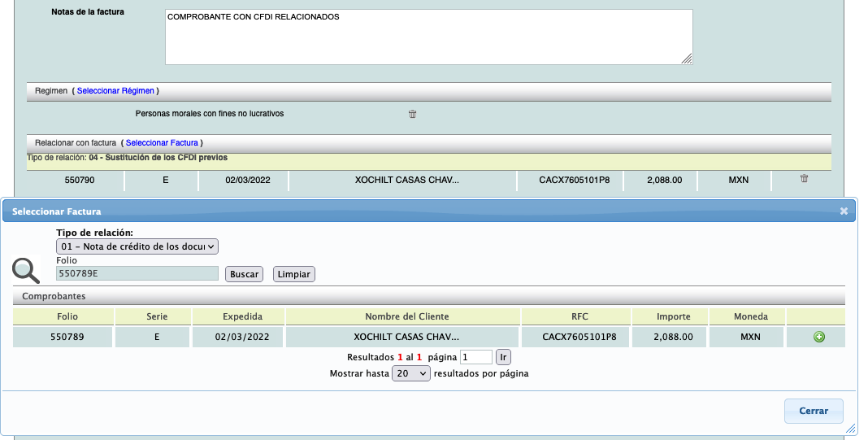Open the Seleccionar Régimen link
Image resolution: width=868 pixels, height=440 pixels.
tap(115, 90)
